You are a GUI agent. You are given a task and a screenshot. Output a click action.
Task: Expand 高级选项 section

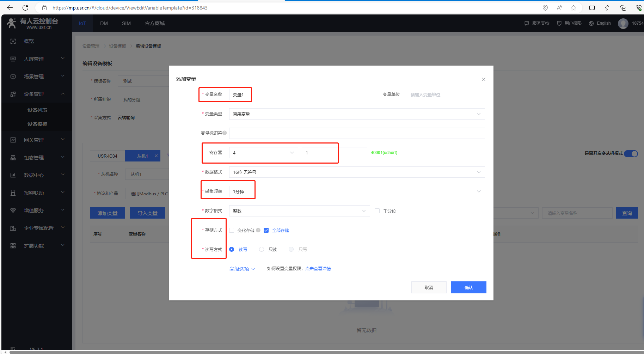pos(242,269)
